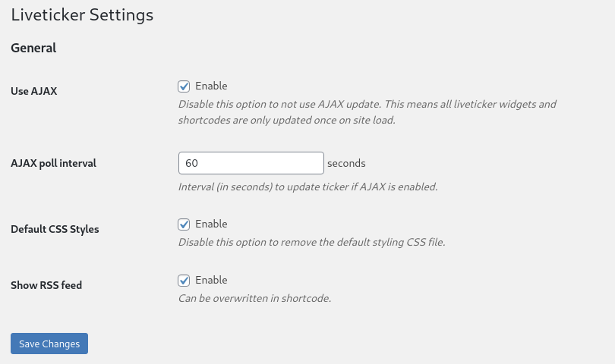This screenshot has height=364, width=615.
Task: Click into the AJAX poll interval field
Action: point(251,163)
